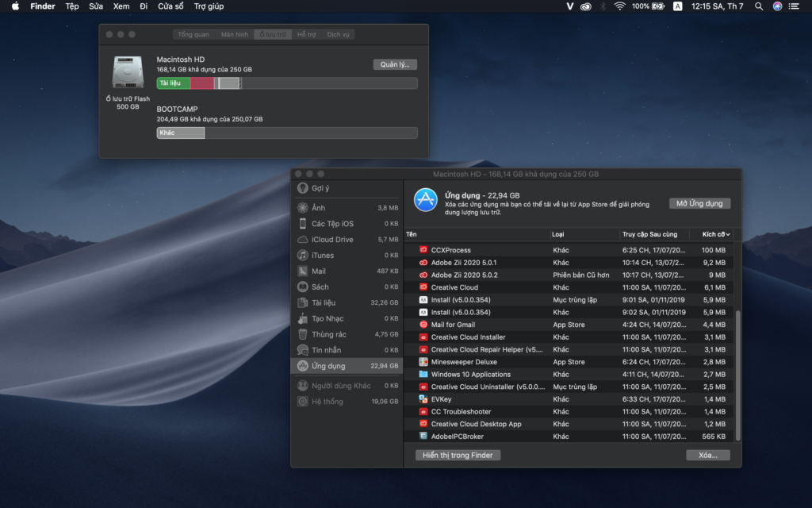Screen dimensions: 812x508
Task: Open the Spotlight search icon
Action: (758, 6)
